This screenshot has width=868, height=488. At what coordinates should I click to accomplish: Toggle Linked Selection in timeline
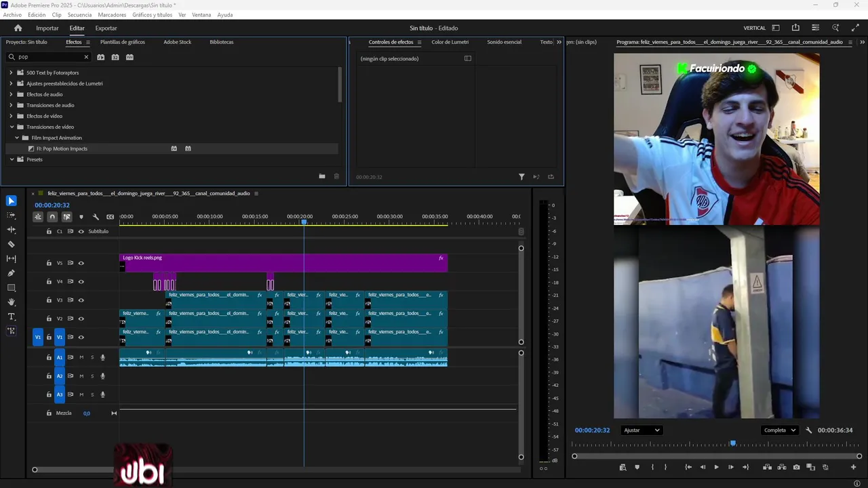click(66, 217)
